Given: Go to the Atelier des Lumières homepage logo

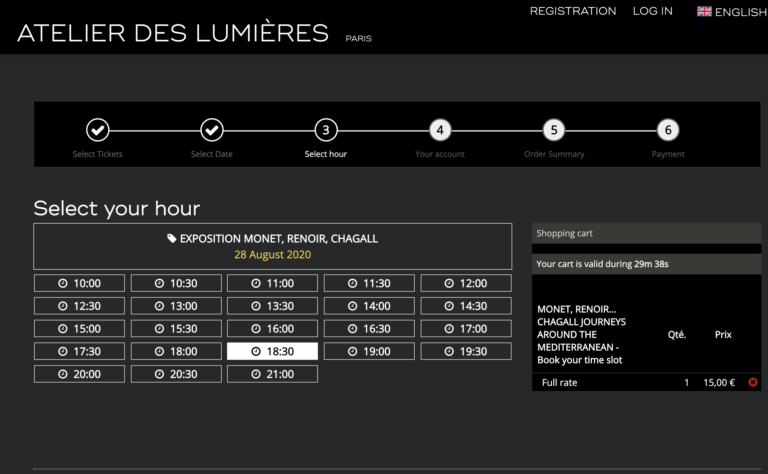Looking at the screenshot, I should pyautogui.click(x=173, y=33).
